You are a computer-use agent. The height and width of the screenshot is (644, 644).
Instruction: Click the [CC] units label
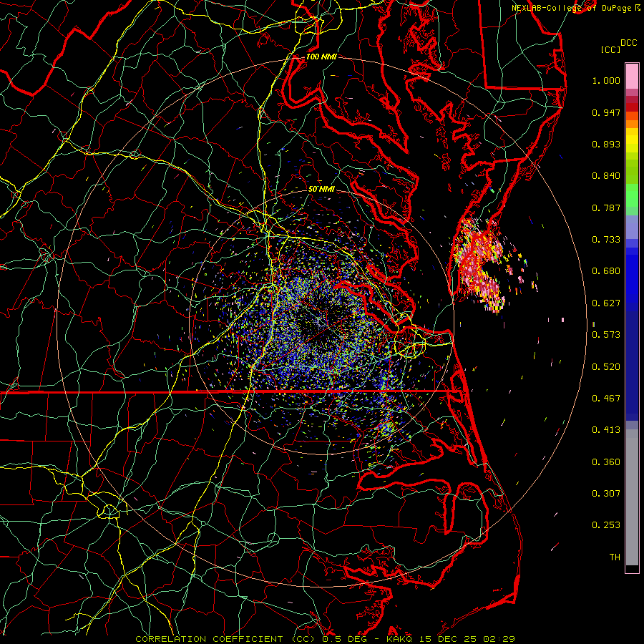pyautogui.click(x=610, y=49)
